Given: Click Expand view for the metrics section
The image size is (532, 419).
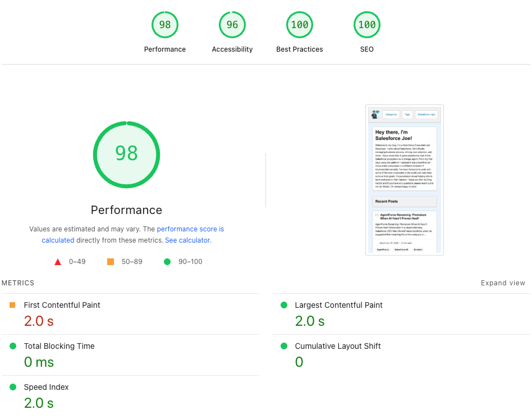Looking at the screenshot, I should point(503,283).
